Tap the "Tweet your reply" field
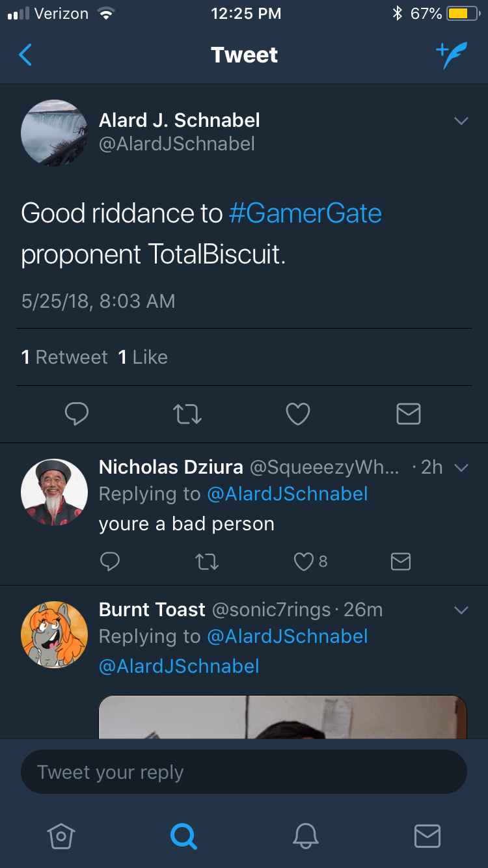 [x=244, y=772]
